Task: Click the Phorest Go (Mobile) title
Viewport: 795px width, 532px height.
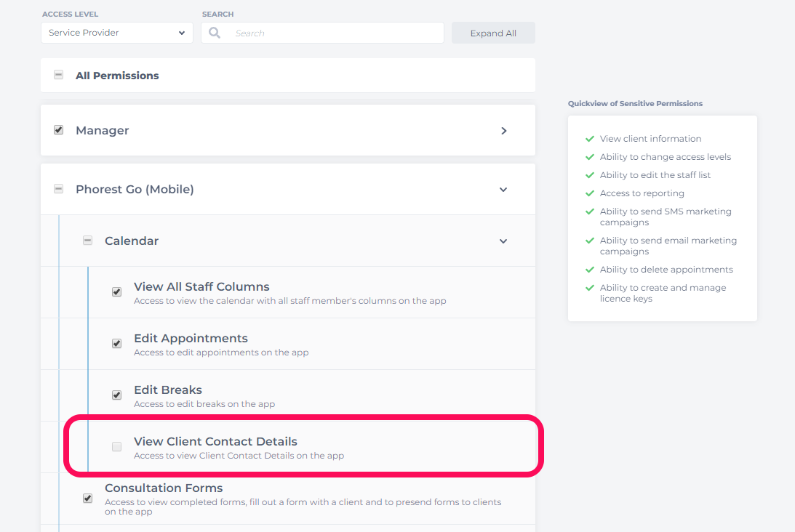Action: pyautogui.click(x=135, y=190)
